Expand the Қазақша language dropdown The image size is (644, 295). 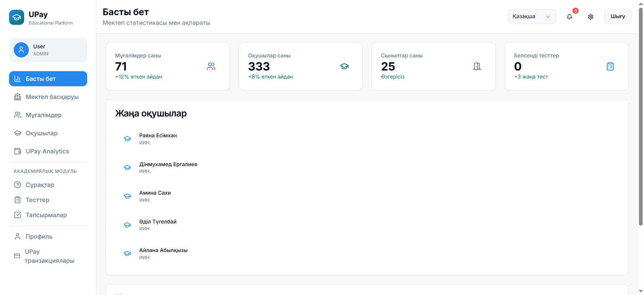[532, 16]
